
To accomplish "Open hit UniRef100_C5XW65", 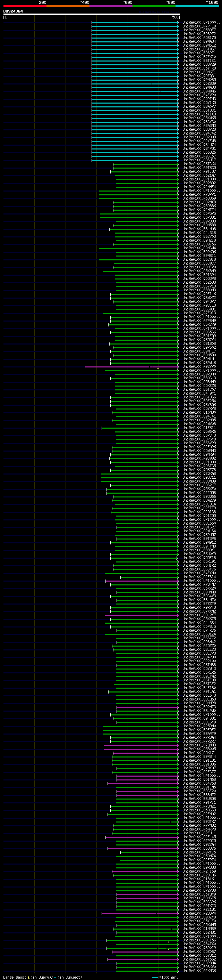I will (199, 118).
